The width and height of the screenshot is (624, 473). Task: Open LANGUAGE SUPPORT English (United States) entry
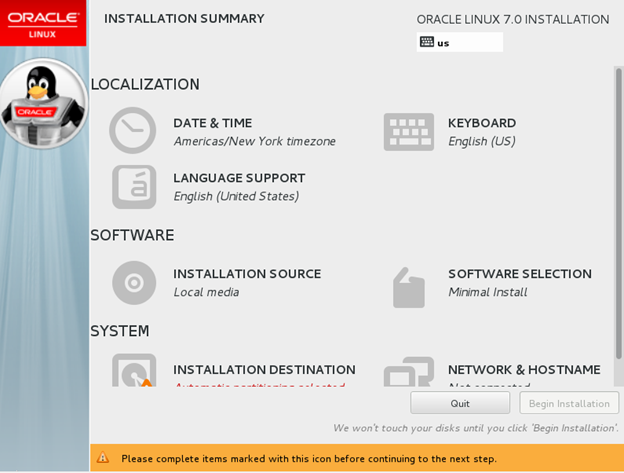pos(238,187)
